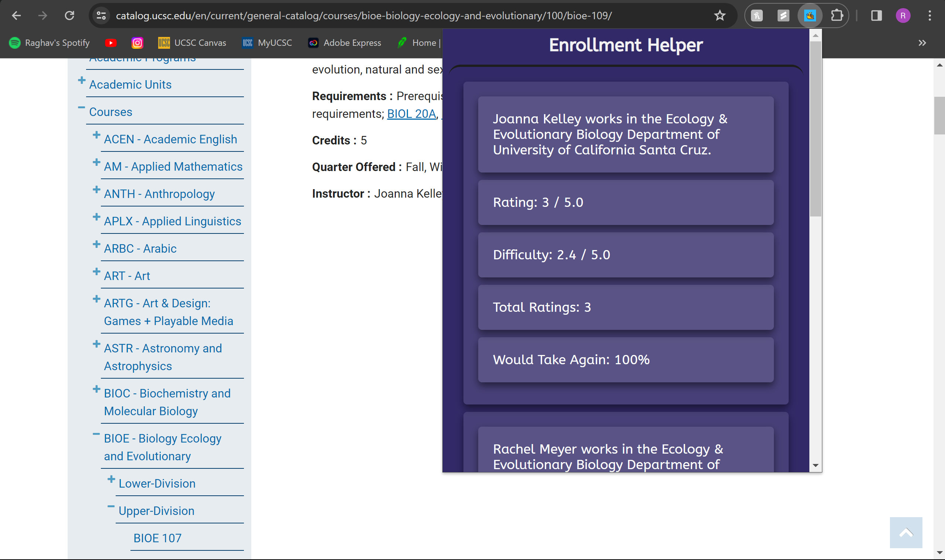945x560 pixels.
Task: Click the Enrollment Helper popup scrollbar down arrow
Action: click(x=815, y=465)
